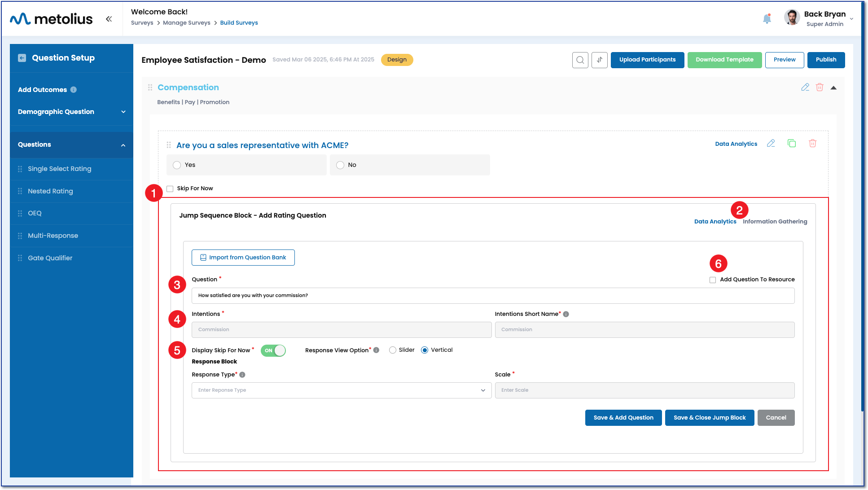
Task: Click the notification bell icon
Action: [767, 19]
